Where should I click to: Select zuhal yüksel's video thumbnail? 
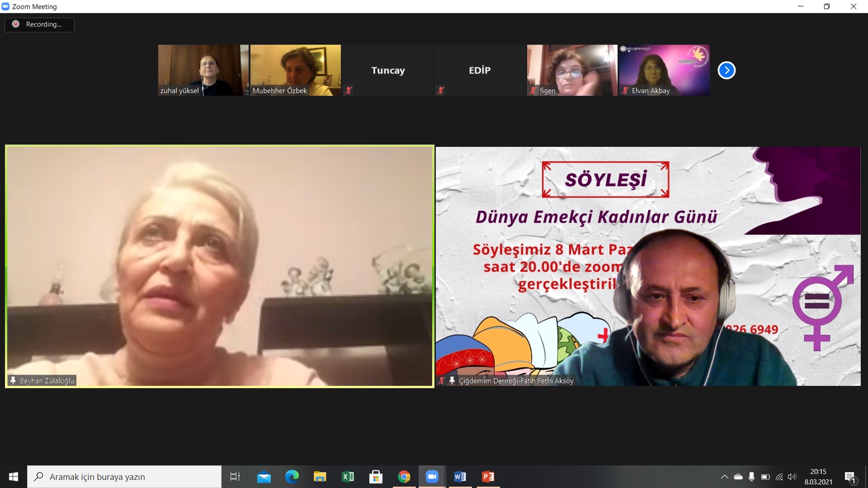point(203,70)
